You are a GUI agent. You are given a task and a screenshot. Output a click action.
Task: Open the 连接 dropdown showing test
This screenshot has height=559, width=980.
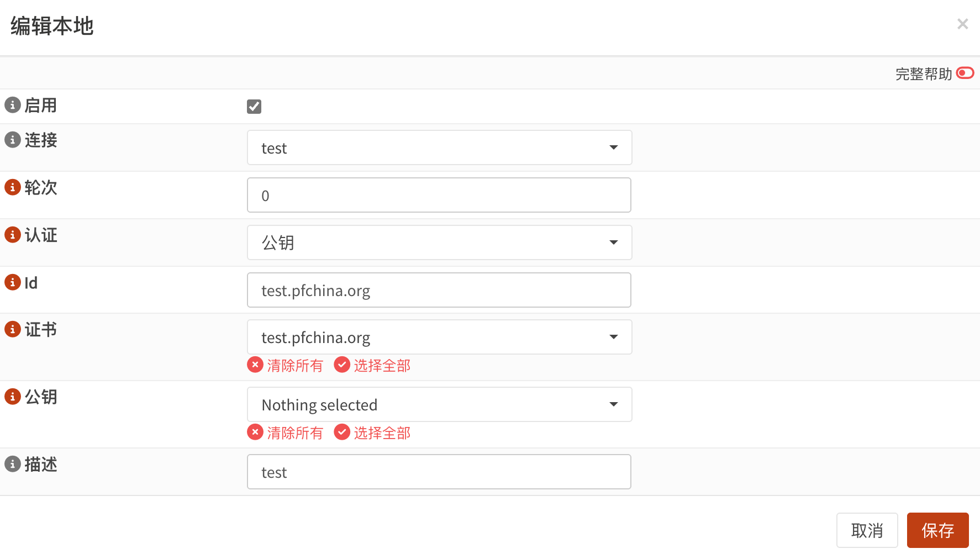439,147
